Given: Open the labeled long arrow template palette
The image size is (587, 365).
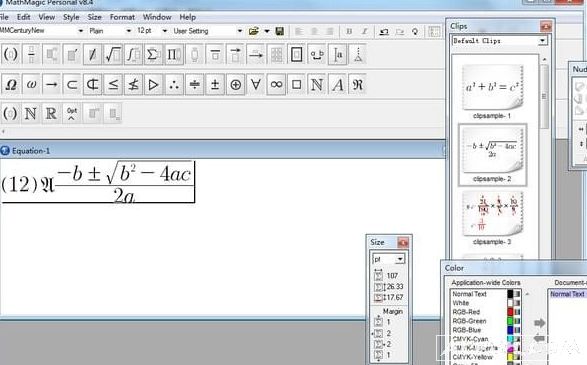Looking at the screenshot, I should click(256, 55).
